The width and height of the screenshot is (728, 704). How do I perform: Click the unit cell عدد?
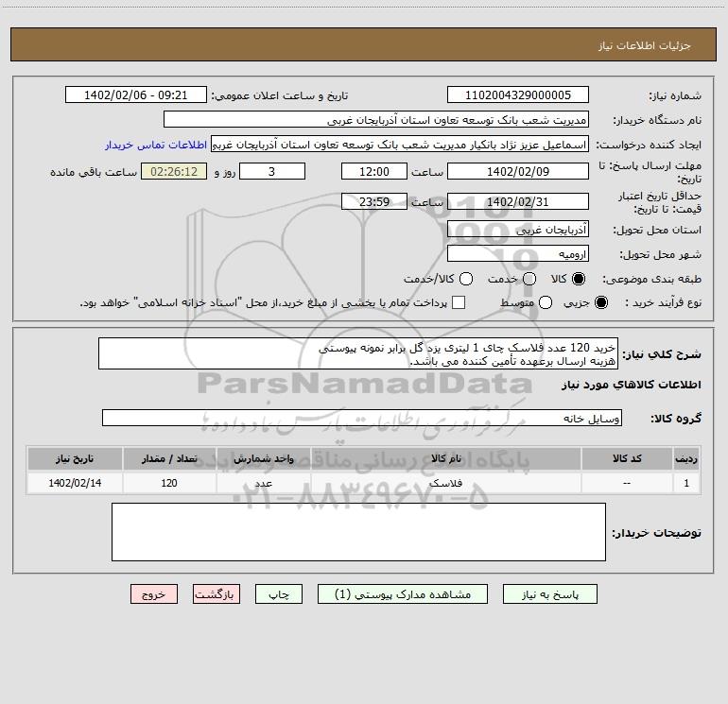tap(263, 483)
